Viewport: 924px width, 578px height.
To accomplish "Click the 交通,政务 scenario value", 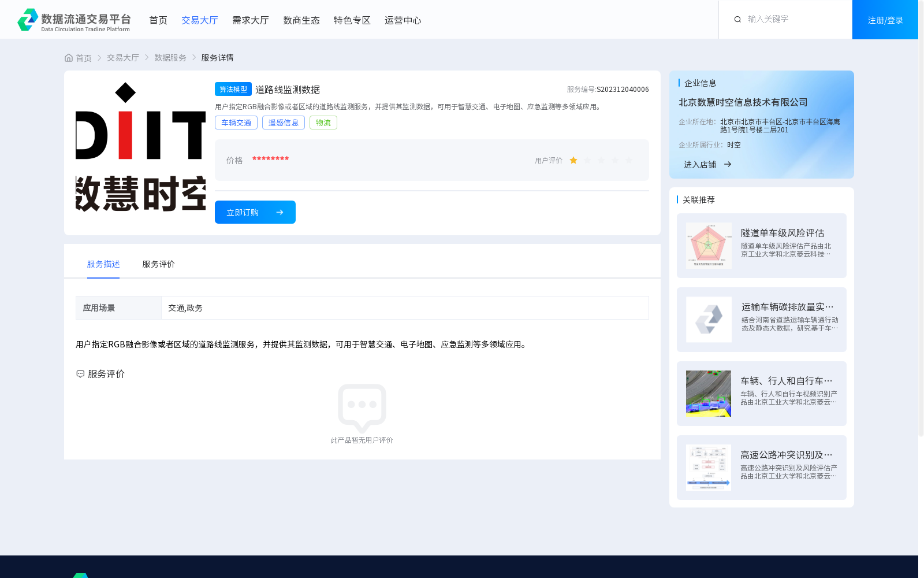I will pos(185,308).
